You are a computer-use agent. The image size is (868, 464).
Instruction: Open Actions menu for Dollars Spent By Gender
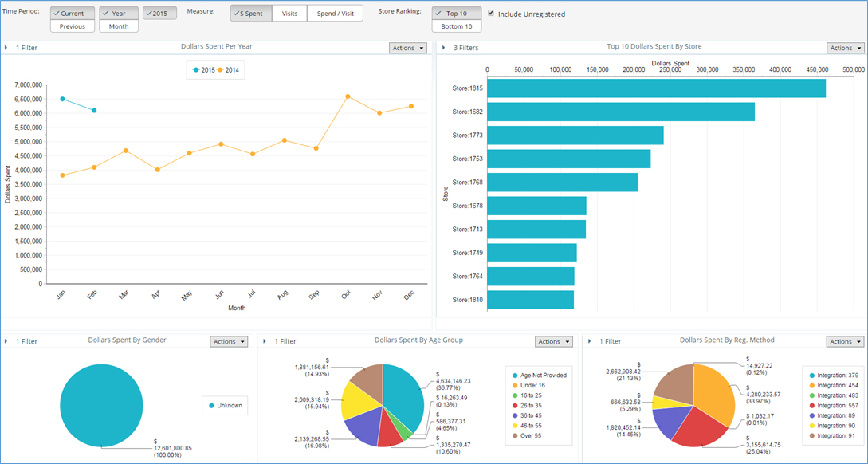point(230,342)
